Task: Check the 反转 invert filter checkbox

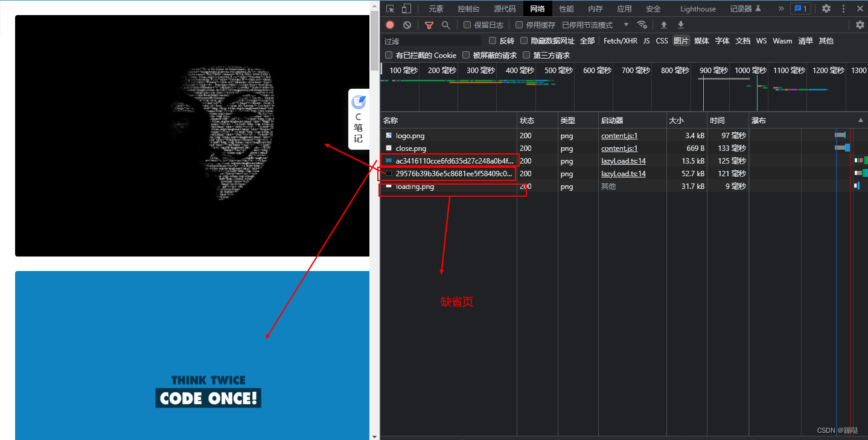Action: click(x=493, y=40)
